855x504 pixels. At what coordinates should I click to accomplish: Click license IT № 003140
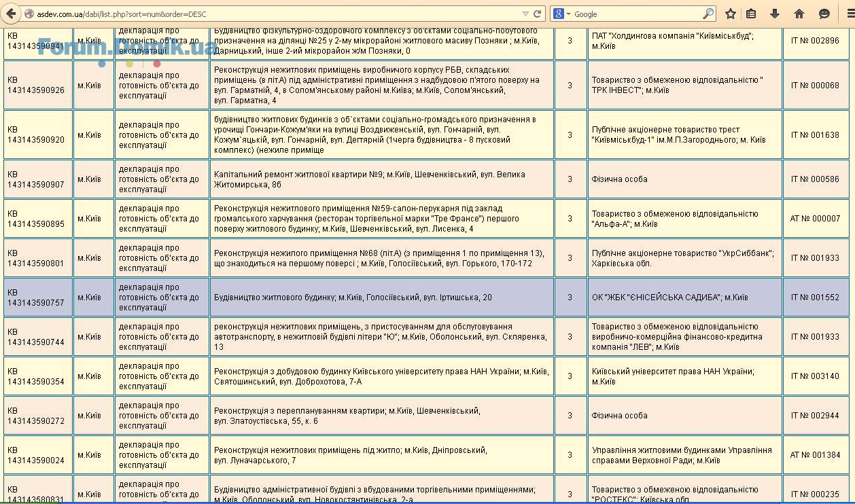point(815,376)
